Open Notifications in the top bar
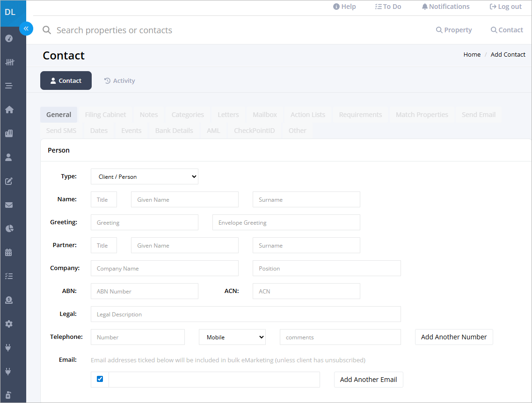This screenshot has width=532, height=403. coord(445,7)
